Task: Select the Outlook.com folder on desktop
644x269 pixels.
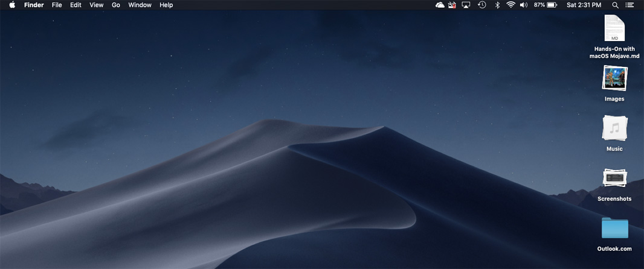Action: click(x=614, y=229)
